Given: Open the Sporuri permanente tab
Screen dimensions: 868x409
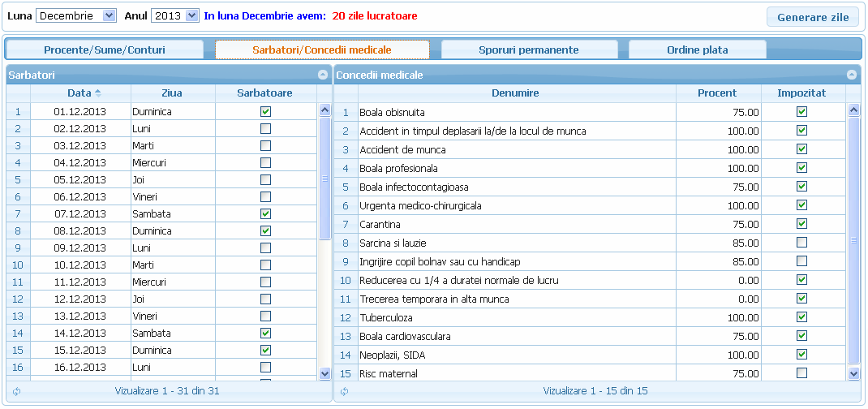Looking at the screenshot, I should click(529, 50).
